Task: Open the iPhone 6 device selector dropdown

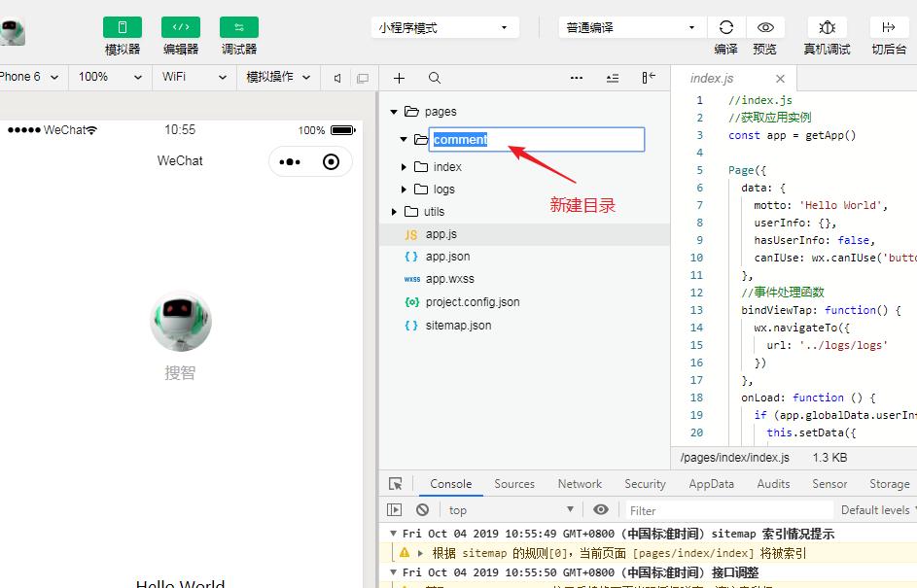Action: [x=29, y=77]
